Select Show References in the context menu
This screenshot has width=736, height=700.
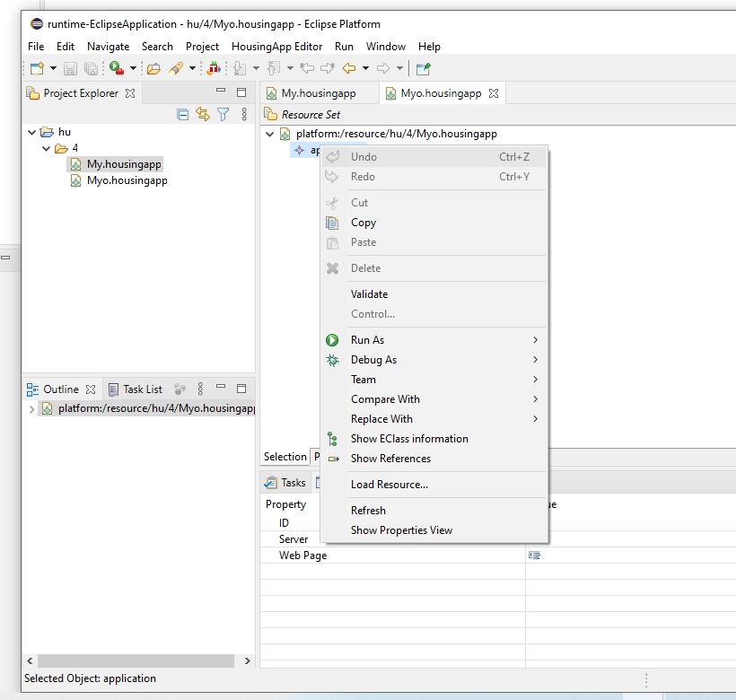pos(434,459)
